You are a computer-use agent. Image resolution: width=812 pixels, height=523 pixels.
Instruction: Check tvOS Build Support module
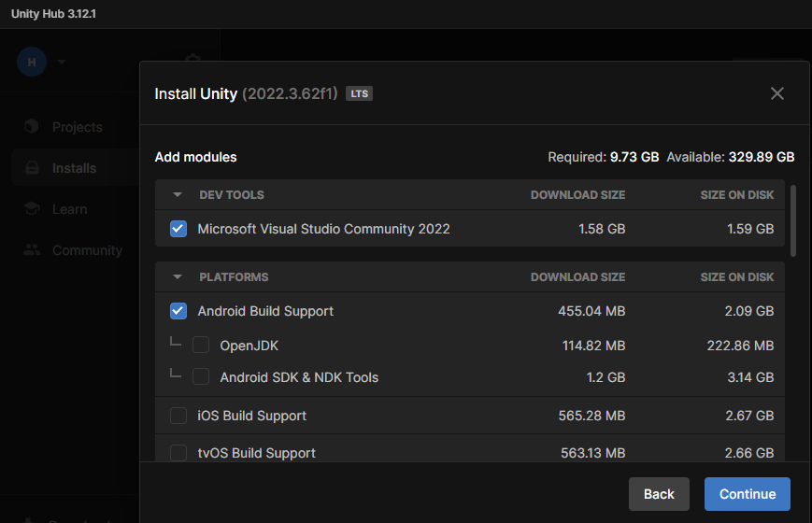click(178, 453)
